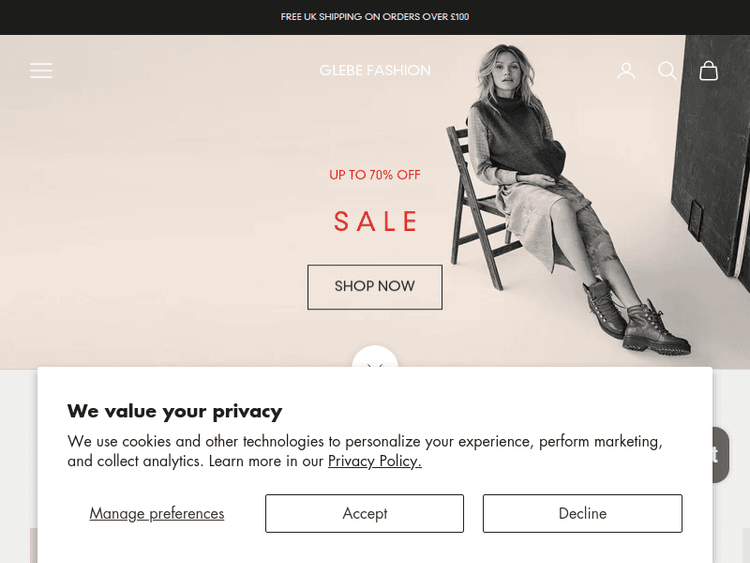Open the shopping bag icon
The width and height of the screenshot is (750, 563).
(x=709, y=70)
